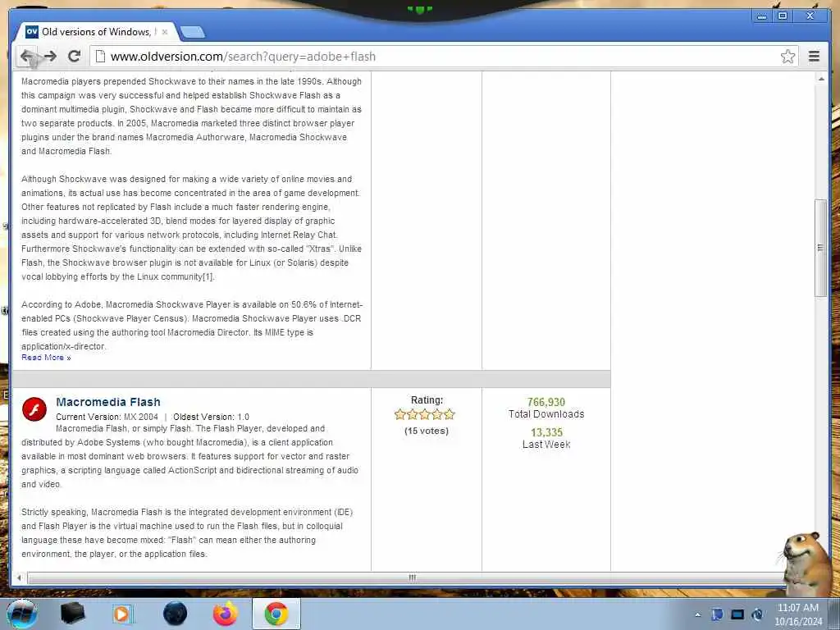
Task: Close the Old versions of Windows tab
Action: 164,32
